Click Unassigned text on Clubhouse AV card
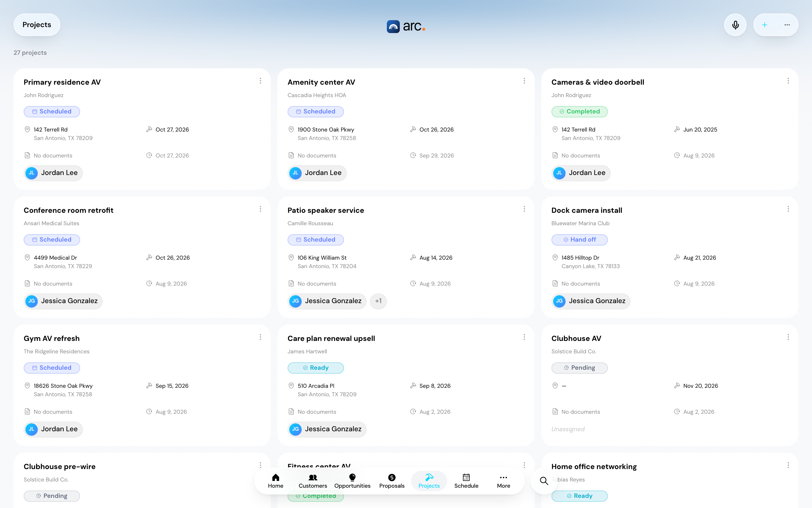Viewport: 812px width, 508px height. coord(568,429)
